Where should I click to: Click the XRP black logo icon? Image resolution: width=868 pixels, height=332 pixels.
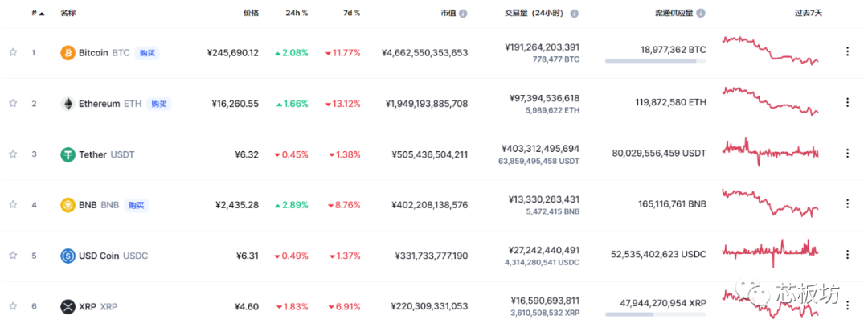(68, 306)
